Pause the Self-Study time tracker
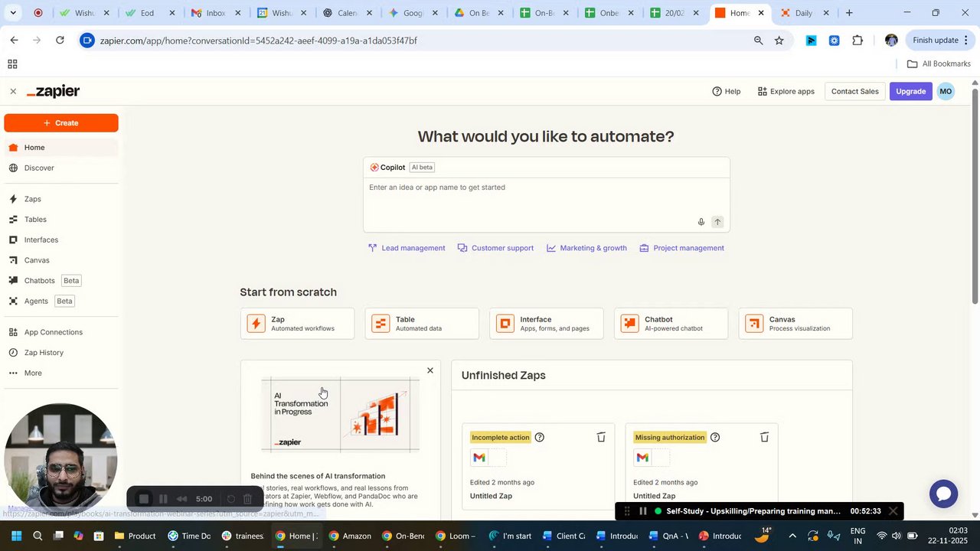 [643, 511]
